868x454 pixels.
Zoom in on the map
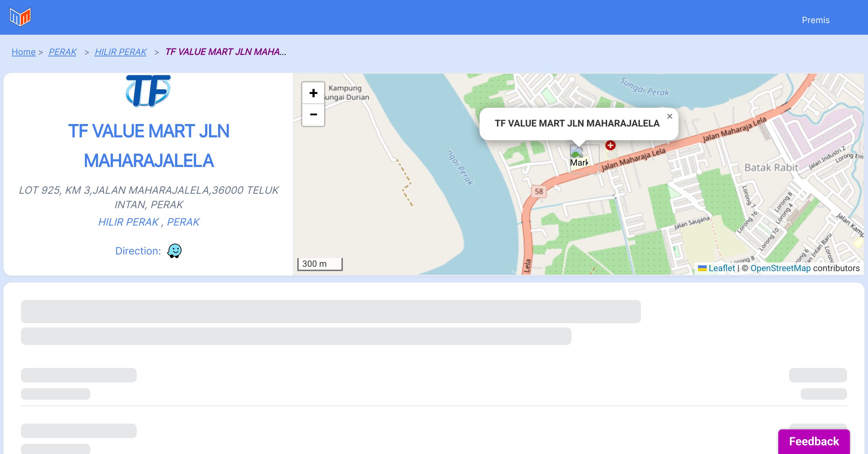click(x=313, y=93)
